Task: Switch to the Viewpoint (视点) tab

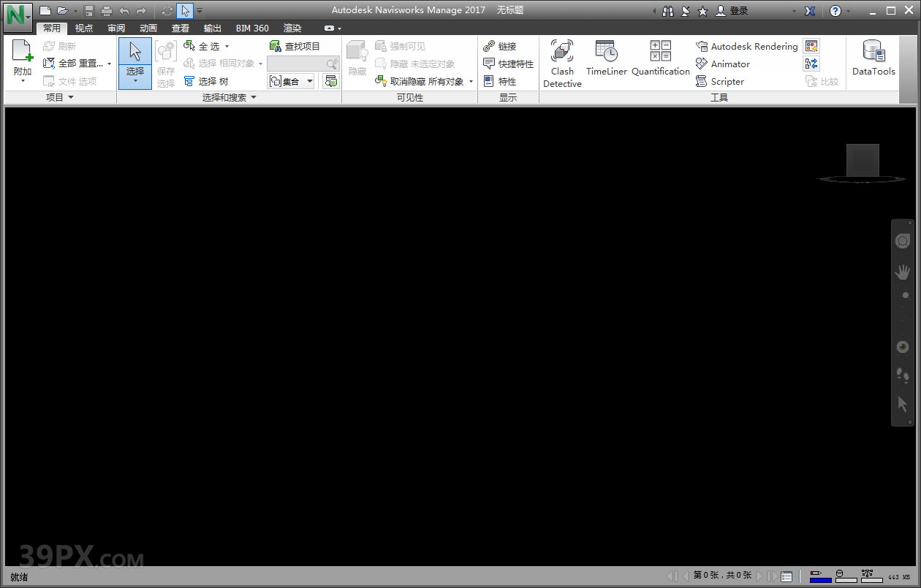Action: (84, 28)
